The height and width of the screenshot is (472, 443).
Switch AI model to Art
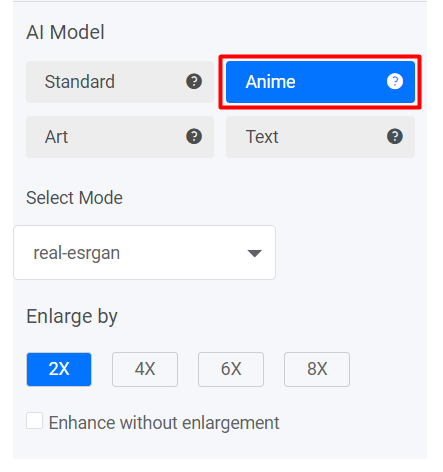click(120, 137)
